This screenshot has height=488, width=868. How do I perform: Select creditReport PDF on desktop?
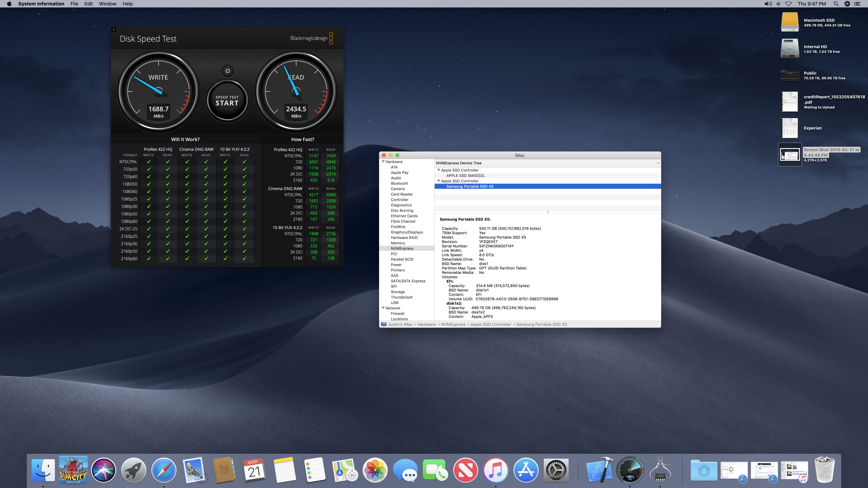pyautogui.click(x=790, y=101)
